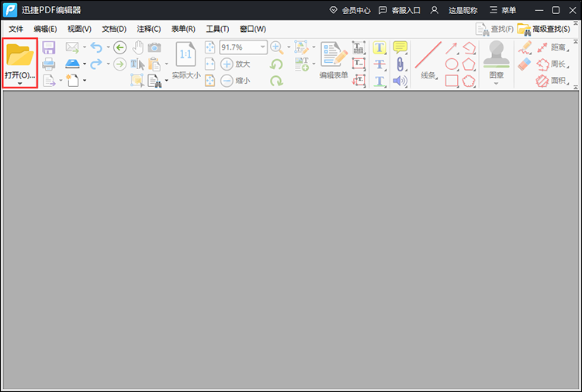Select the callout text box tool
Image resolution: width=582 pixels, height=392 pixels.
(359, 80)
